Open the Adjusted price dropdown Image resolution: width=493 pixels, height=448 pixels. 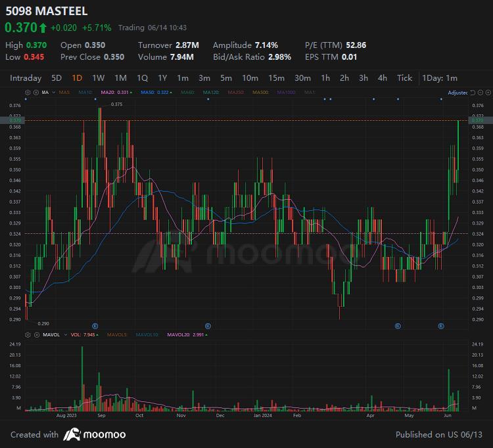tap(458, 93)
